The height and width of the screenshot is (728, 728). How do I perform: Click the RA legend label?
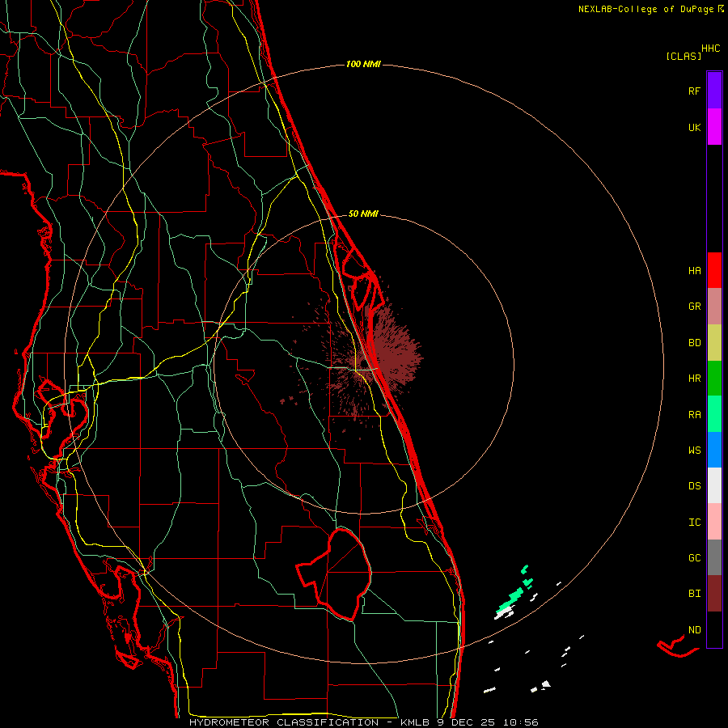[x=694, y=415]
